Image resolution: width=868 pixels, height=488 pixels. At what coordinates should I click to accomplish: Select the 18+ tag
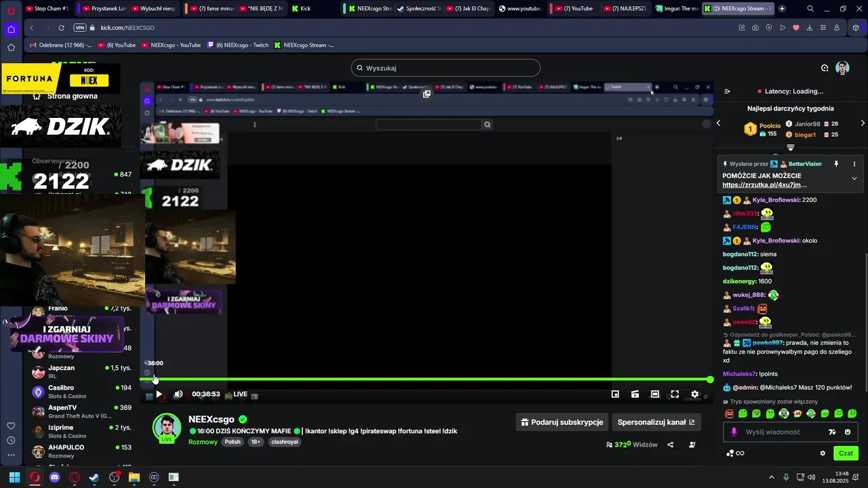(x=256, y=442)
